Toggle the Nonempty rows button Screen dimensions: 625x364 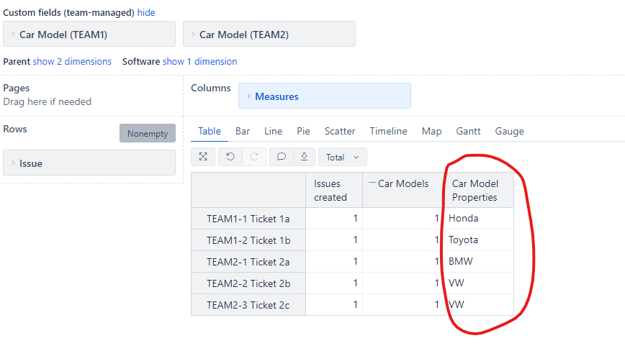click(x=148, y=133)
